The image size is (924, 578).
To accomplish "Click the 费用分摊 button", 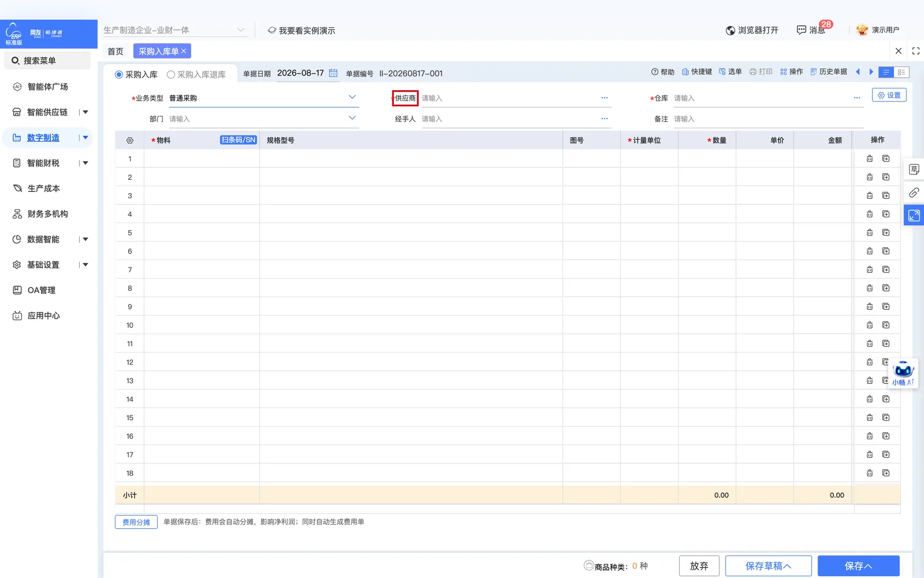I will (136, 522).
